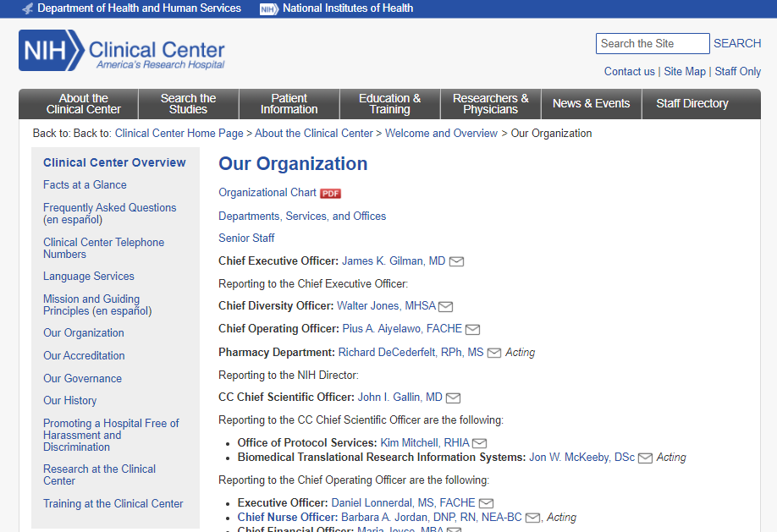Click envelope icon beside John I. Gallin
The height and width of the screenshot is (532, 777).
[453, 398]
